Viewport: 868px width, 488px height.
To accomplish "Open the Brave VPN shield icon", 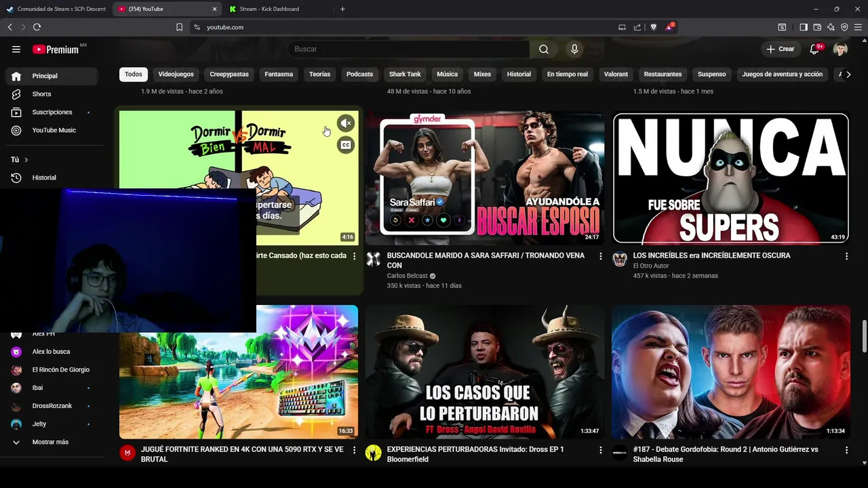I will click(844, 27).
